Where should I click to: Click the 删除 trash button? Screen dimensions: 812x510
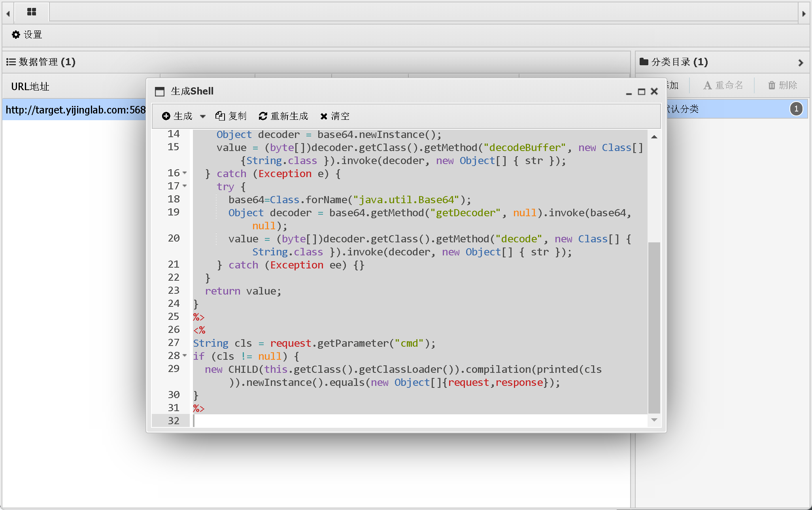click(782, 85)
